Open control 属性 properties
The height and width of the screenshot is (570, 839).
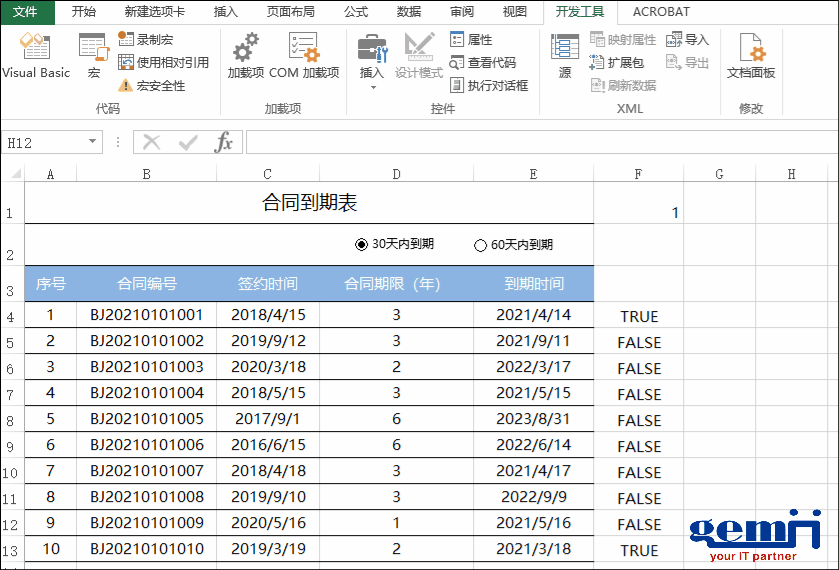point(471,39)
